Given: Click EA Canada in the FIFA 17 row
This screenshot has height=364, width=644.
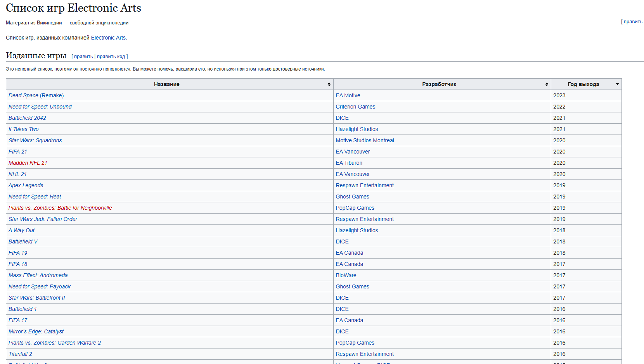Looking at the screenshot, I should 350,320.
